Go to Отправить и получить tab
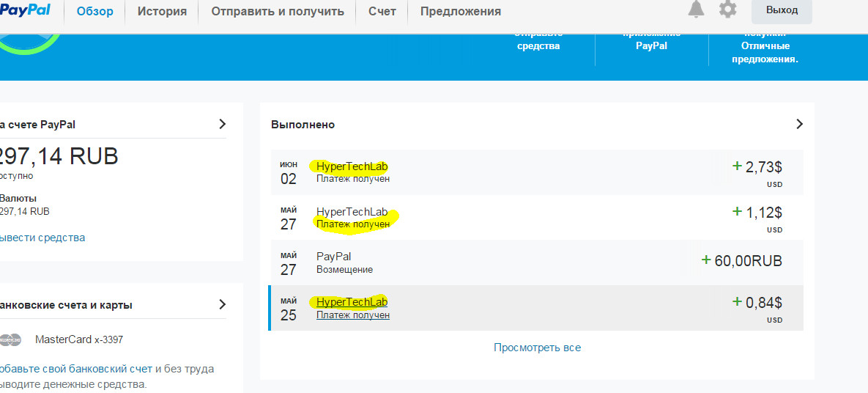This screenshot has height=393, width=868. tap(278, 11)
